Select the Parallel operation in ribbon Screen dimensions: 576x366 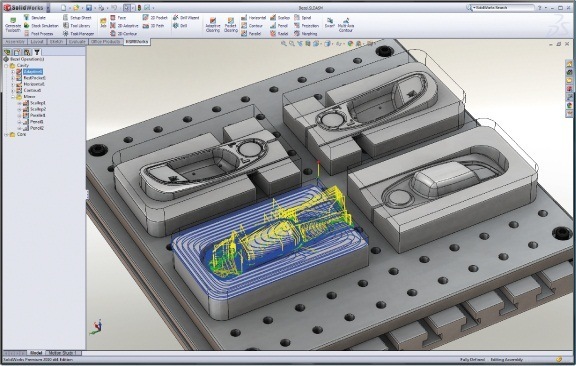click(251, 33)
